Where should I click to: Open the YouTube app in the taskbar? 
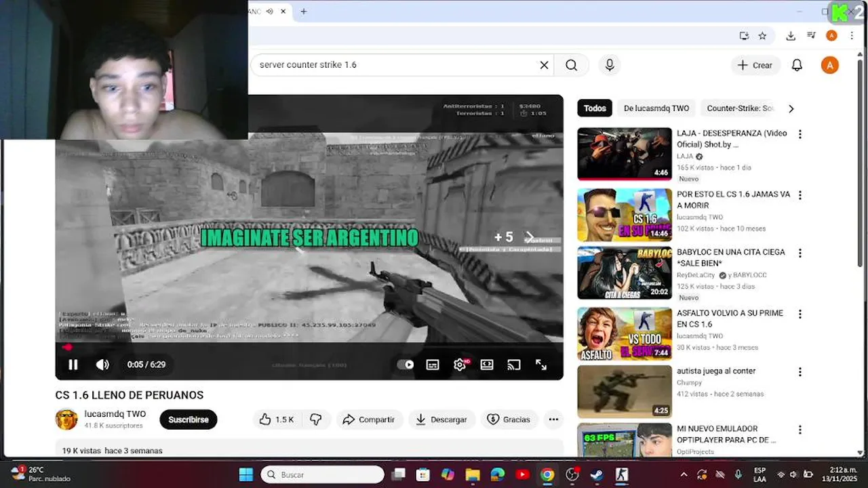coord(522,474)
